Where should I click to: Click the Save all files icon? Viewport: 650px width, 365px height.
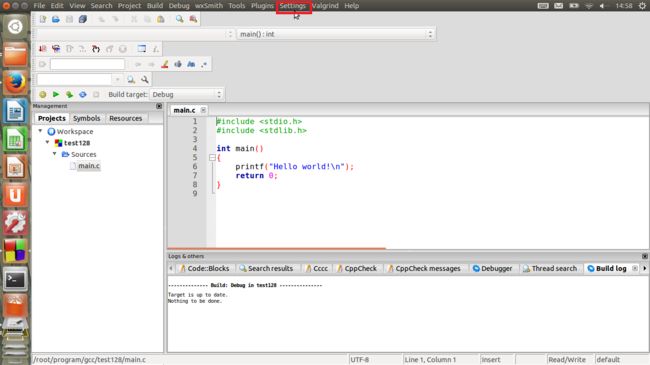point(83,19)
